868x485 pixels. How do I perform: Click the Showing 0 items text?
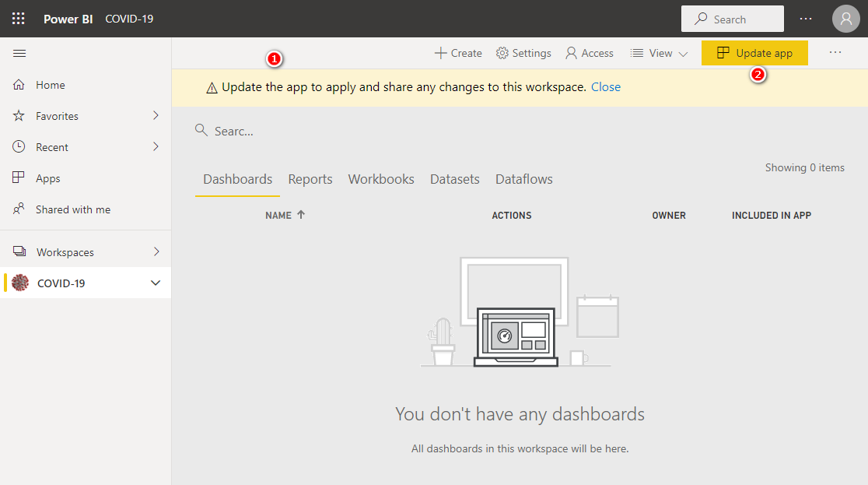[x=804, y=167]
